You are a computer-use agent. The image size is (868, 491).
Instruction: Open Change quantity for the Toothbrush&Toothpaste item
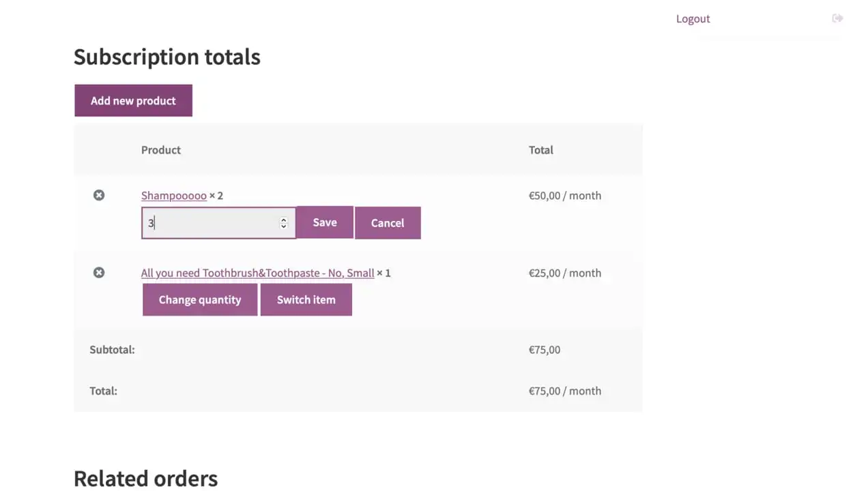200,300
